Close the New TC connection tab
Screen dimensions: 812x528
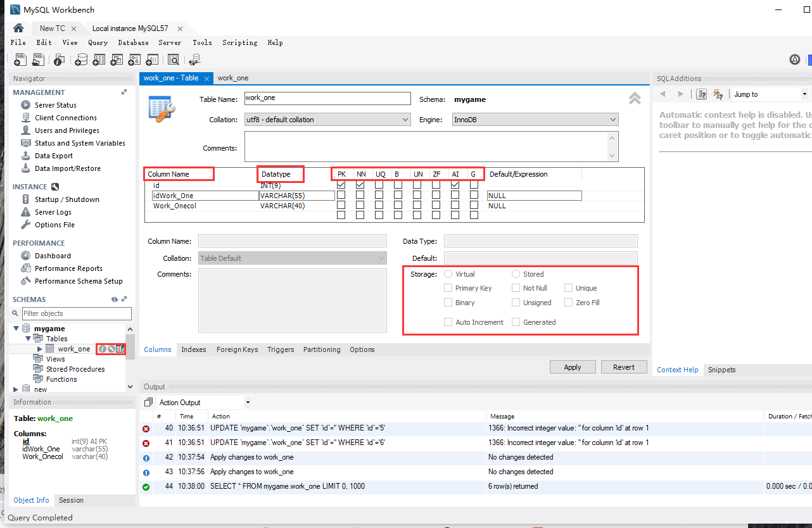coord(73,28)
